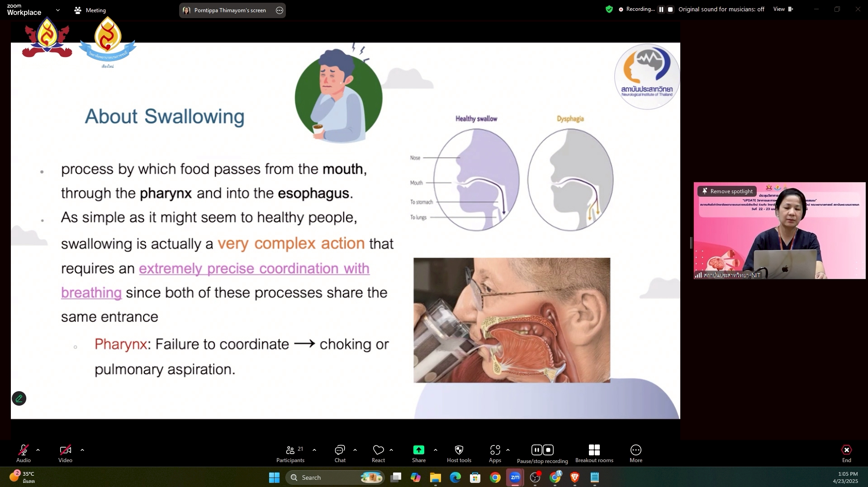Stop recording from the top bar indicator
This screenshot has height=487, width=868.
tap(671, 9)
